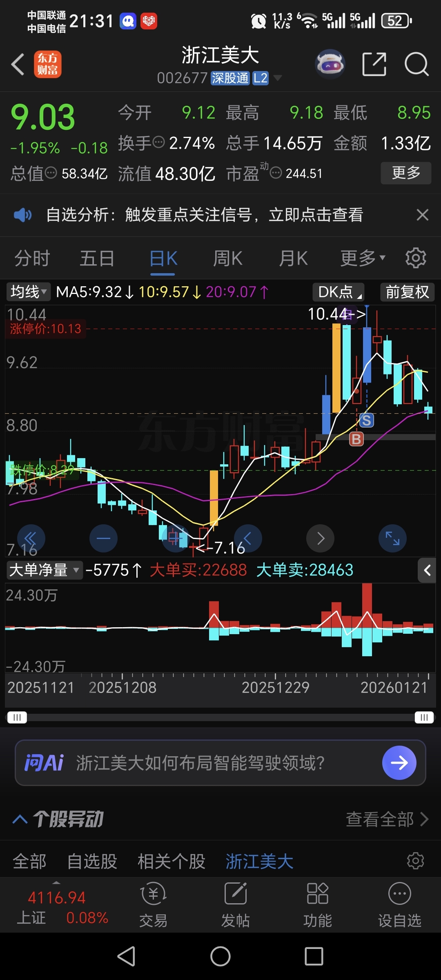
Task: Open the 前复权 adjustment selector
Action: click(408, 292)
